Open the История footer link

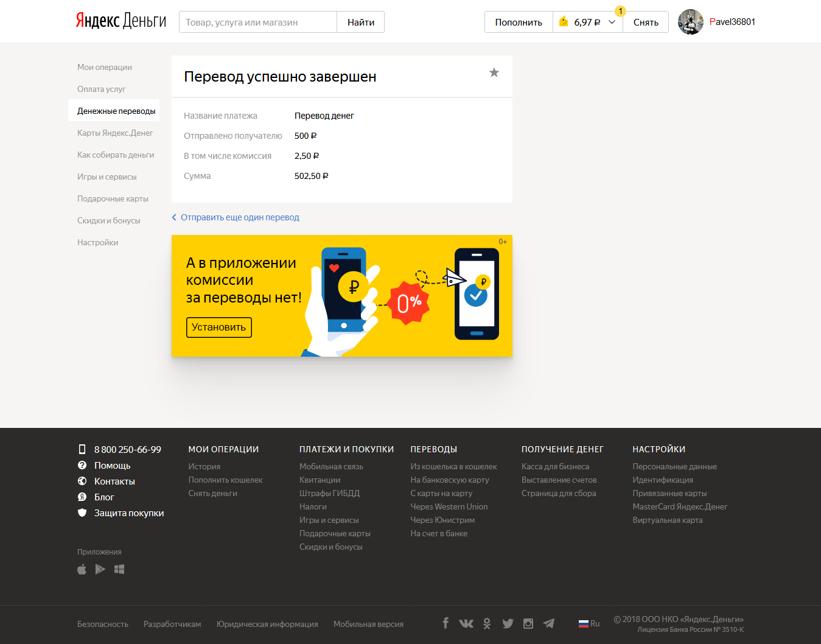204,466
